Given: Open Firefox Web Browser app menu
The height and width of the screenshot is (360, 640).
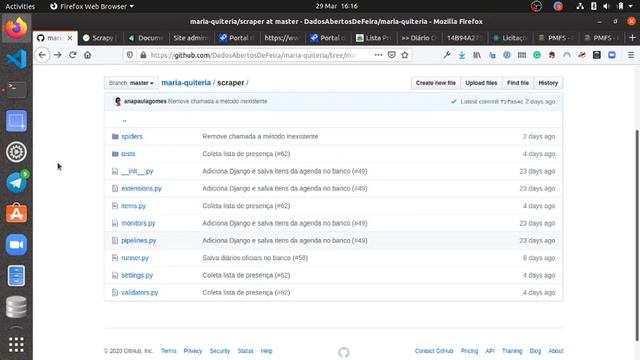Looking at the screenshot, I should pyautogui.click(x=92, y=6).
